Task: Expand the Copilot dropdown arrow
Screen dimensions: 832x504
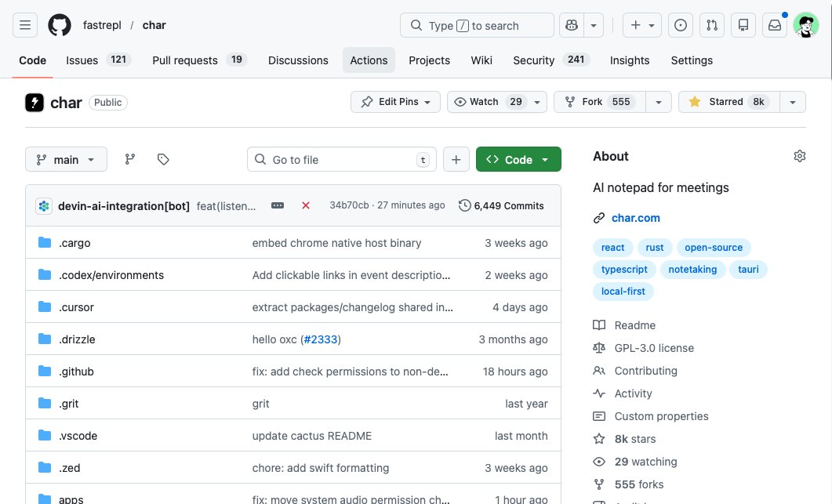Action: (x=594, y=25)
